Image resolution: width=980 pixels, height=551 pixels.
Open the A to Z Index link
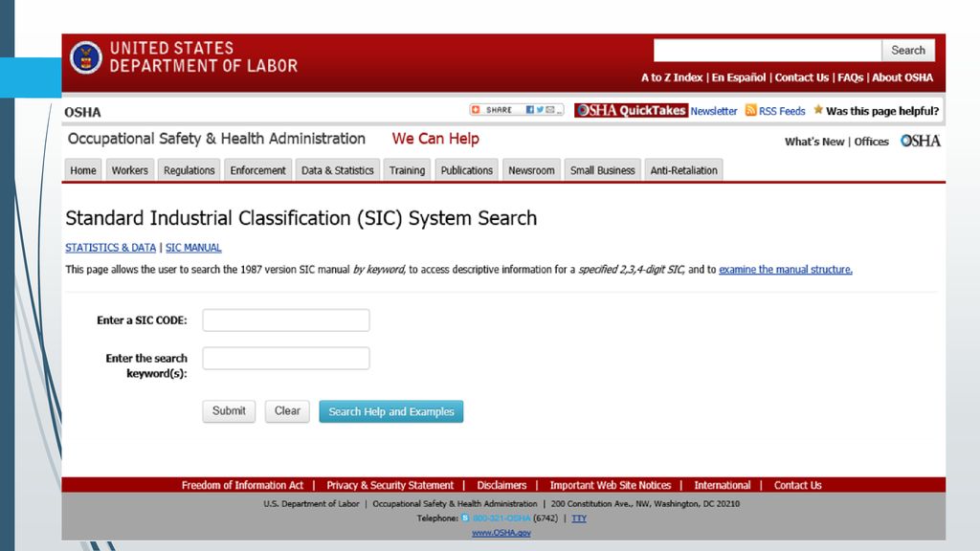(x=672, y=77)
